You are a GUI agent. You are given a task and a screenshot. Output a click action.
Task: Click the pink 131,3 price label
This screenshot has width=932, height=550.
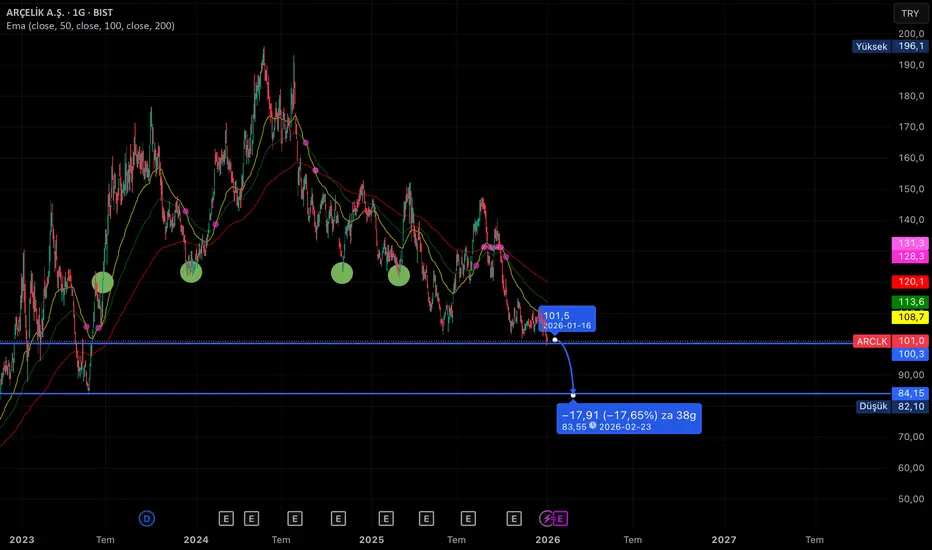tap(910, 243)
